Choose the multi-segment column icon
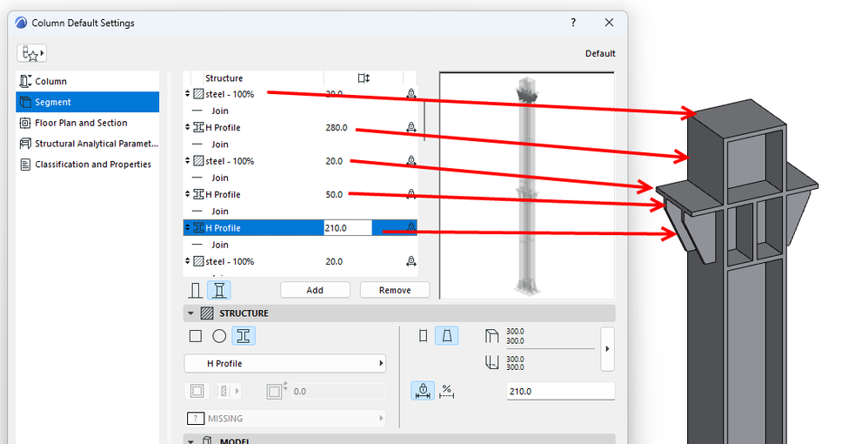 click(x=219, y=290)
